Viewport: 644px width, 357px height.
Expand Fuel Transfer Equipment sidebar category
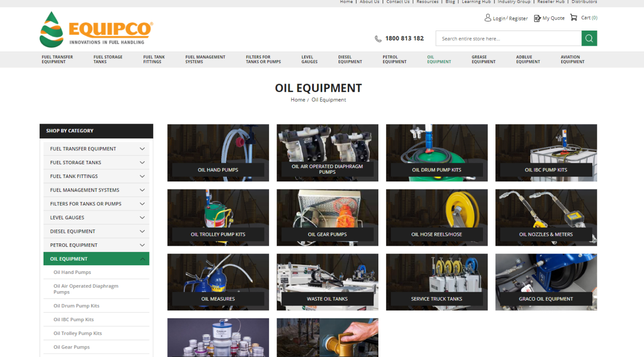pyautogui.click(x=142, y=149)
